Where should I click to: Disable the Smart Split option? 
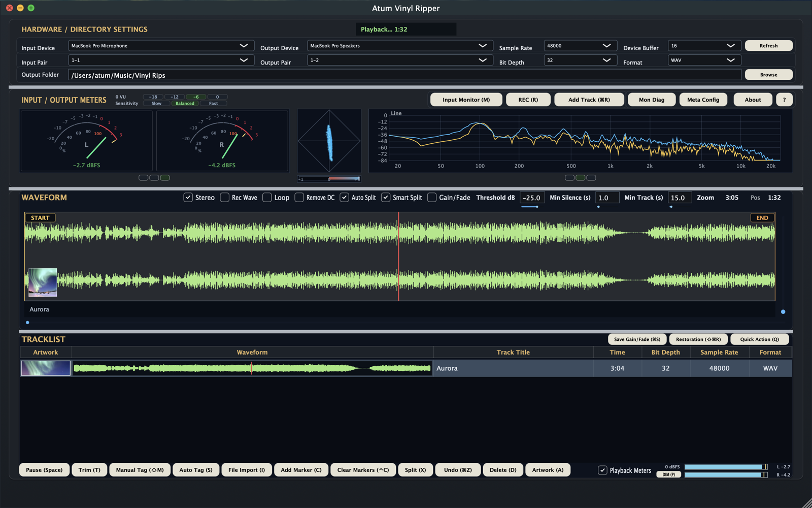tap(385, 197)
